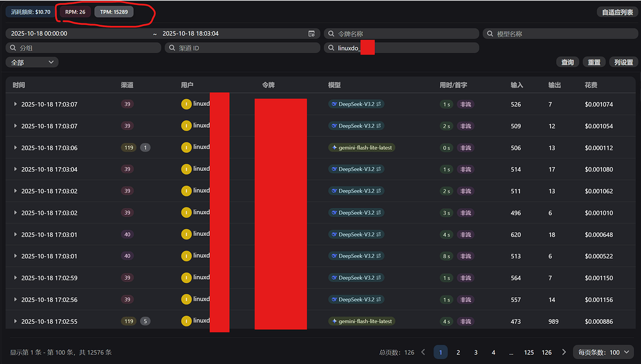Click the start date 2025-10-18 00:00:00

(39, 33)
